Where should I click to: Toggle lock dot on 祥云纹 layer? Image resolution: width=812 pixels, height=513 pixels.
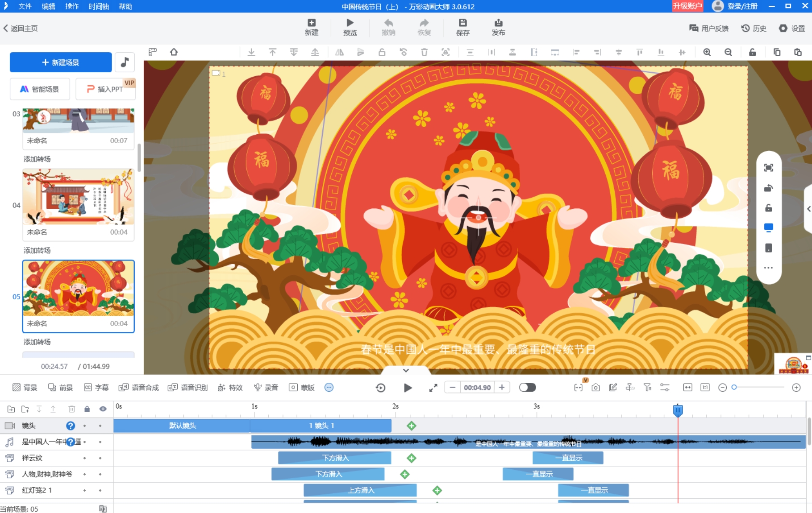[x=84, y=458]
